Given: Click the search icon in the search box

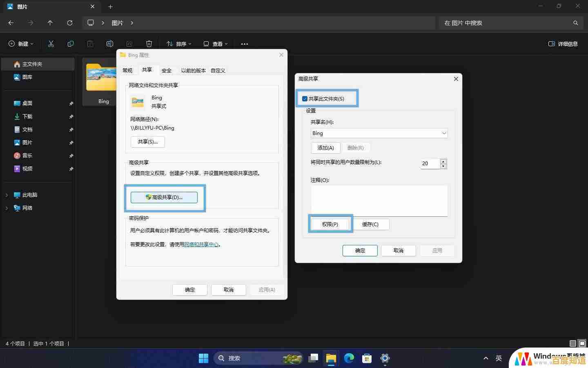Looking at the screenshot, I should point(576,23).
